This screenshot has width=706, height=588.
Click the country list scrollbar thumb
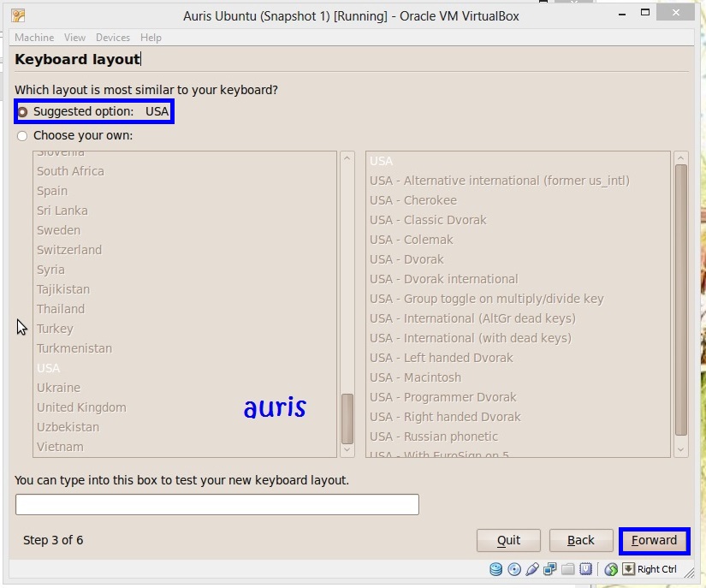[347, 419]
